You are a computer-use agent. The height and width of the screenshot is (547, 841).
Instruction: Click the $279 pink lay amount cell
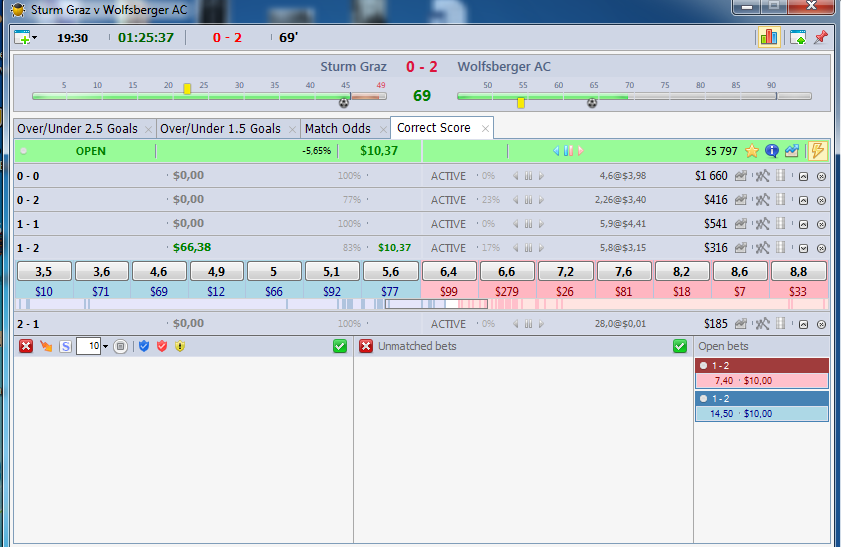point(507,291)
